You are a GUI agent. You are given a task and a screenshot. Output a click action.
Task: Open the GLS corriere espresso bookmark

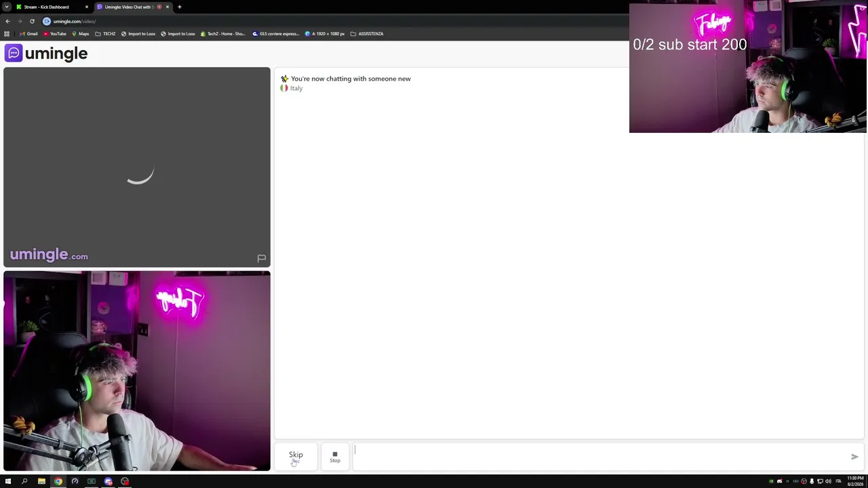(x=276, y=34)
